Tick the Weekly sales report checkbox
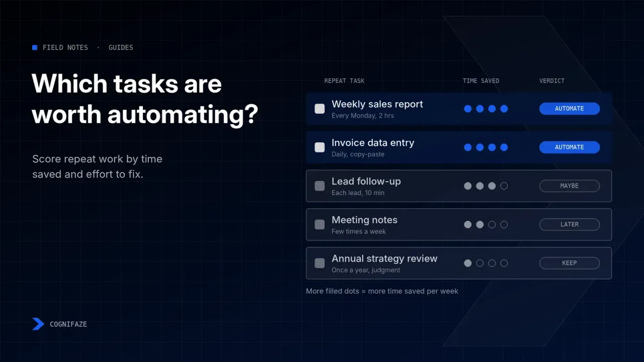 click(319, 109)
